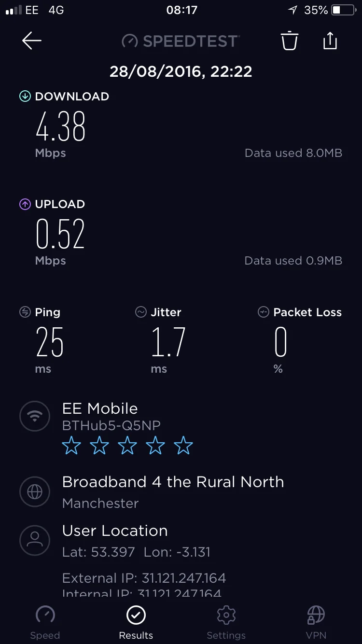Tap the download arrow icon

[25, 97]
